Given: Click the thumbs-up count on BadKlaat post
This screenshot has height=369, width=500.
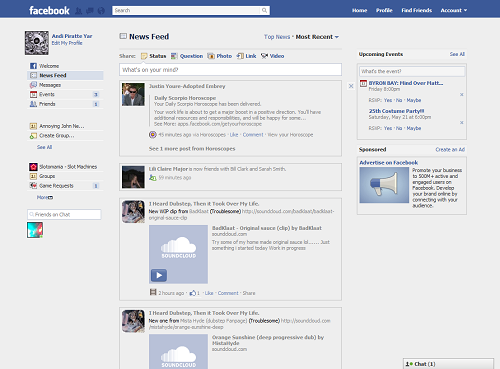Looking at the screenshot, I should pos(195,293).
